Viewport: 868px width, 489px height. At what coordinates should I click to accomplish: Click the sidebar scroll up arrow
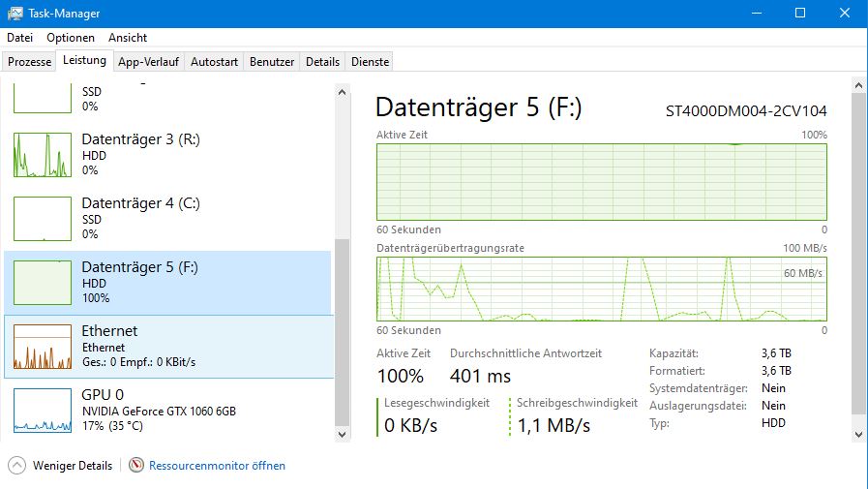(342, 91)
